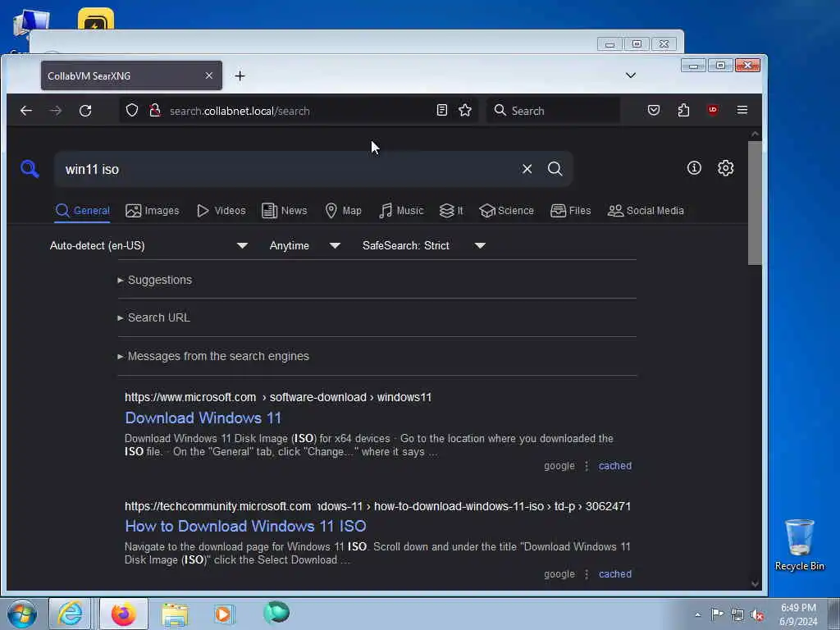Click the muted volume tray icon
840x630 pixels.
[x=757, y=615]
